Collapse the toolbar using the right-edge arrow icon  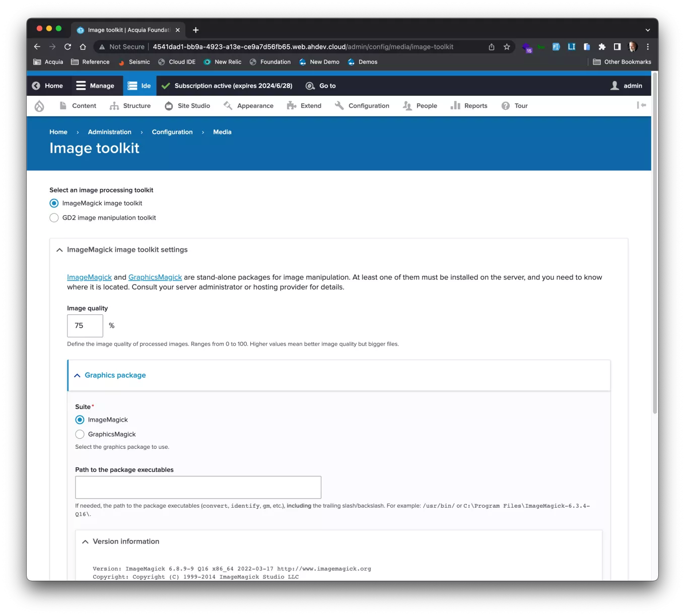click(641, 105)
